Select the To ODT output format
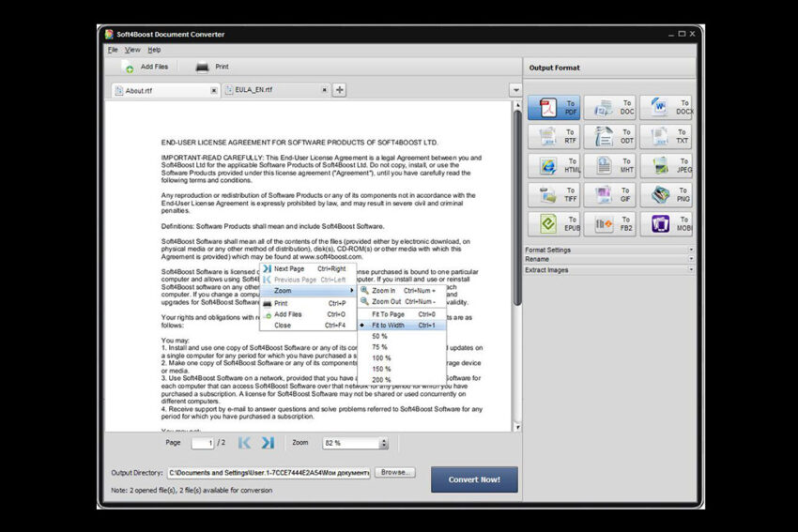This screenshot has height=532, width=798. pos(610,136)
